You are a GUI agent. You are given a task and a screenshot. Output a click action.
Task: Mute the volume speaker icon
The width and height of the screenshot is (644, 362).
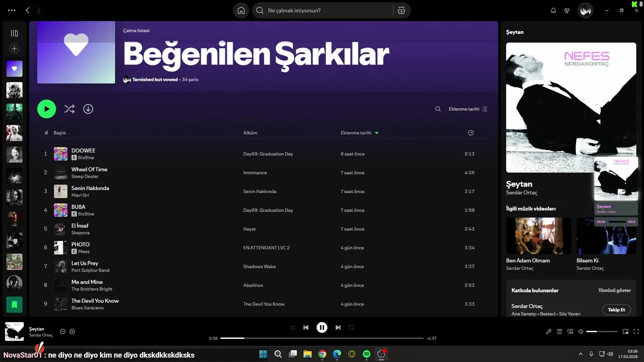[x=581, y=331]
